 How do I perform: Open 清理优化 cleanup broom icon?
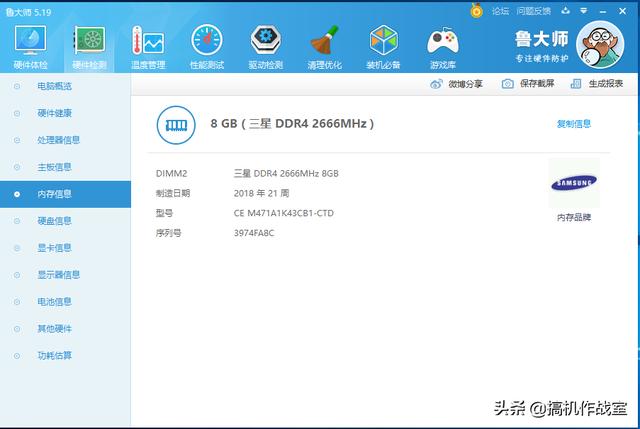tap(324, 40)
